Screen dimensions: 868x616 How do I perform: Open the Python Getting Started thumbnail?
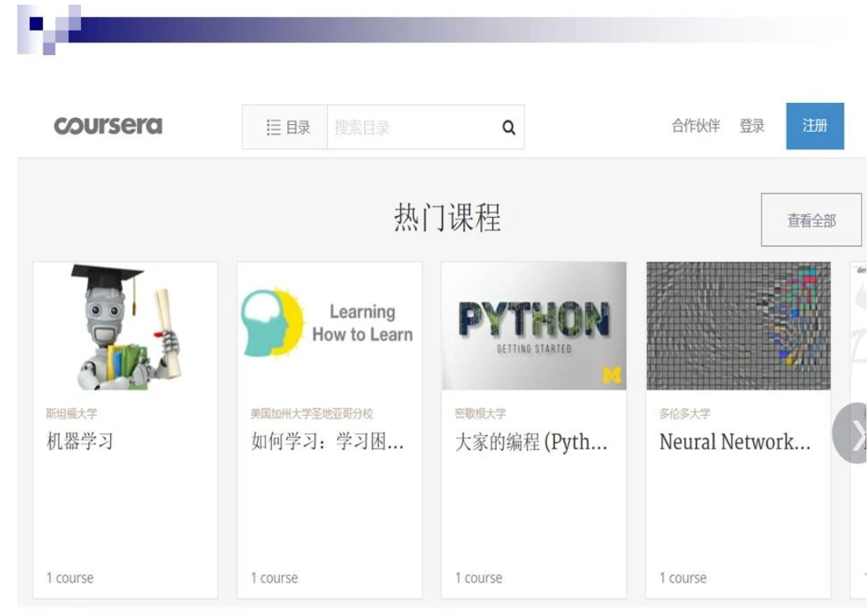coord(534,326)
